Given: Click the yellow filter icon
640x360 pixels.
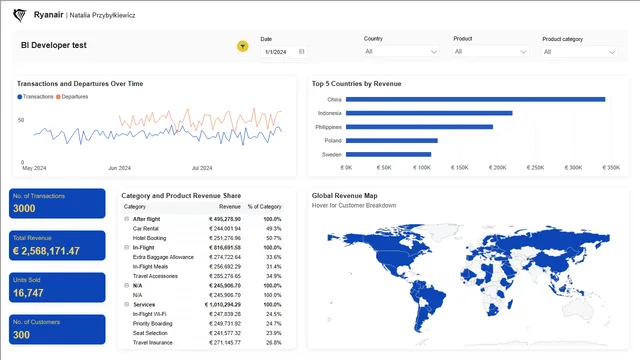Looking at the screenshot, I should click(242, 47).
